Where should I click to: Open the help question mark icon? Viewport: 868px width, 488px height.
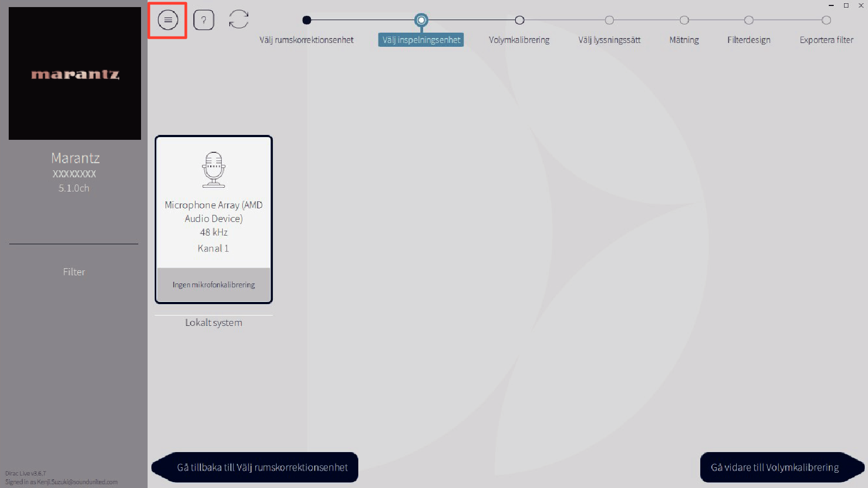click(x=204, y=20)
